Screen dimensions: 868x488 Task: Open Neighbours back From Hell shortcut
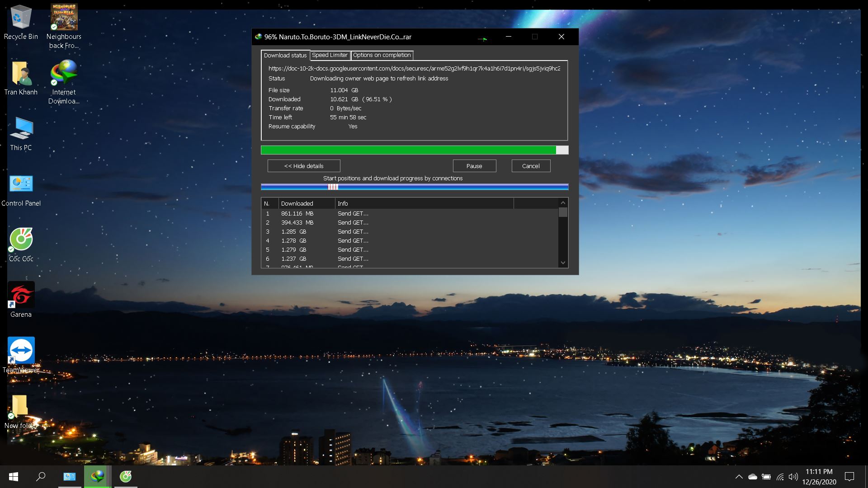point(64,18)
